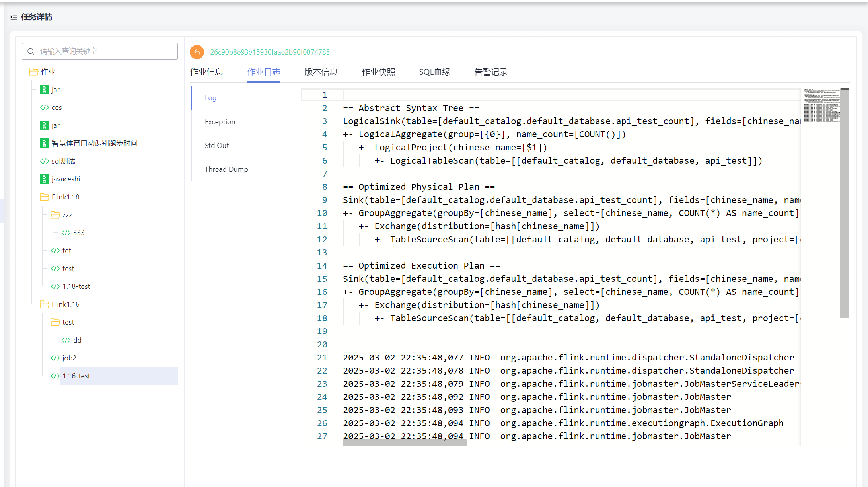Click the job2 code icon
The height and width of the screenshot is (487, 868).
point(55,358)
